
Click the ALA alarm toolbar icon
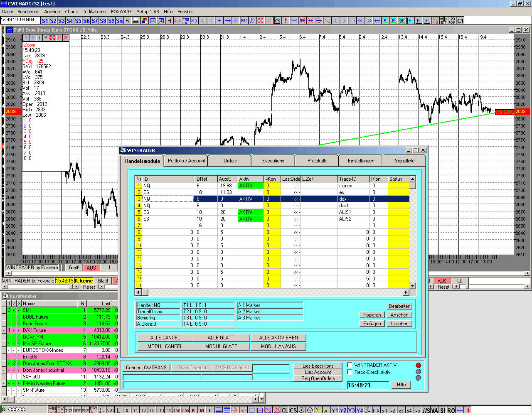(x=177, y=21)
